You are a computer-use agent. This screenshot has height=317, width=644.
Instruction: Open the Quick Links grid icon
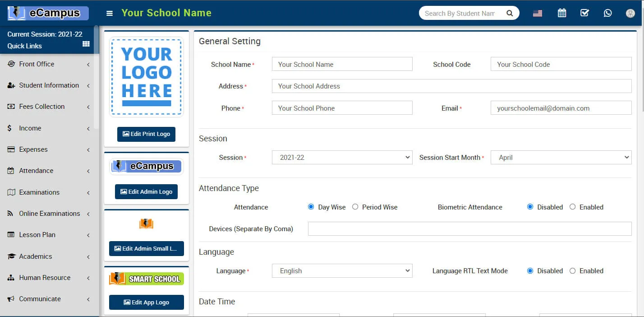(86, 44)
